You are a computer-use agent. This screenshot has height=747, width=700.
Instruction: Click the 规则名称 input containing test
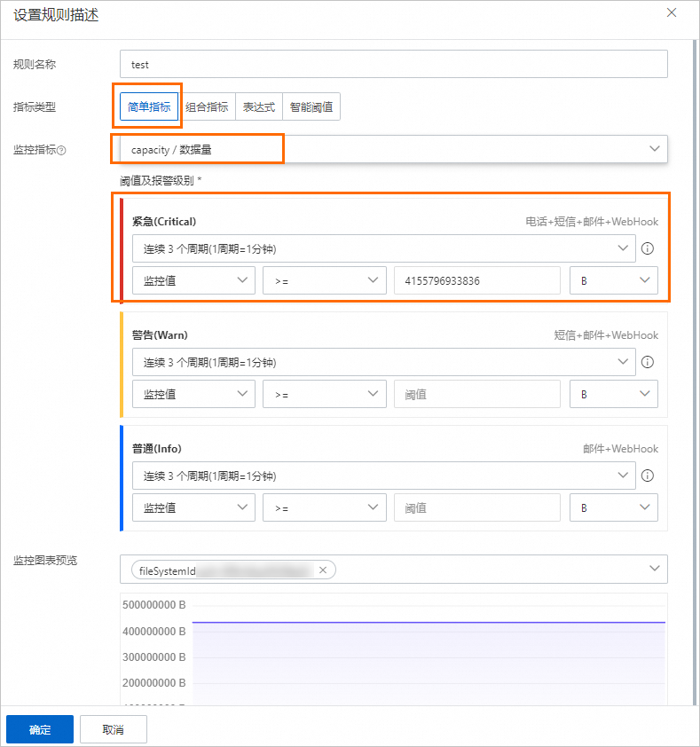click(394, 64)
